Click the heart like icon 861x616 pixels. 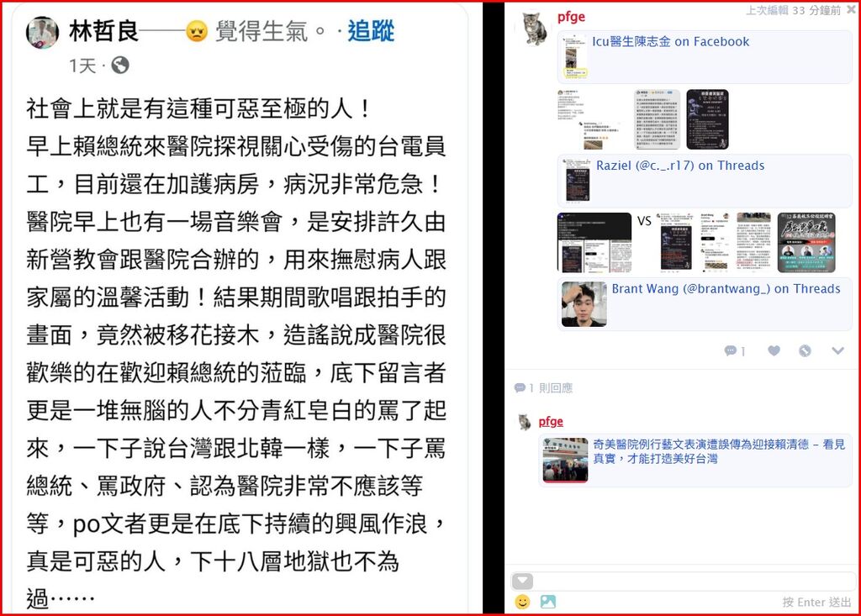[774, 350]
